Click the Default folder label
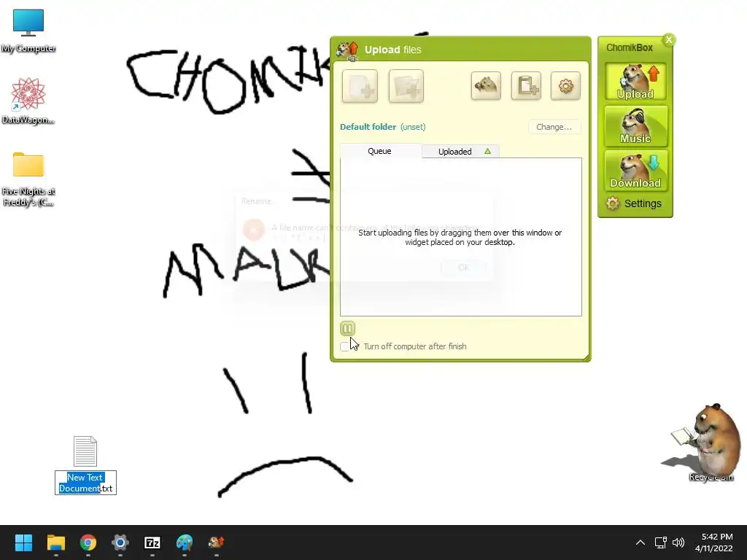The image size is (747, 560). click(368, 127)
